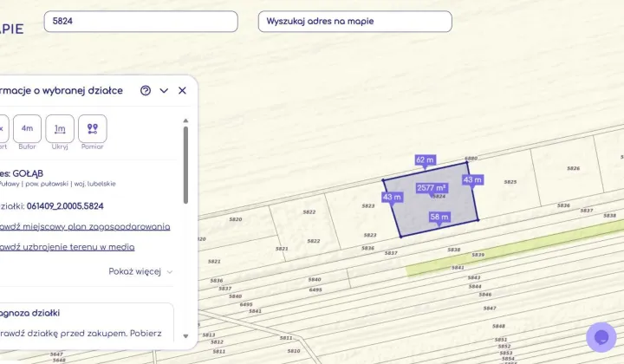
Task: Open the Pomiar measurement tool
Action: coord(93,128)
